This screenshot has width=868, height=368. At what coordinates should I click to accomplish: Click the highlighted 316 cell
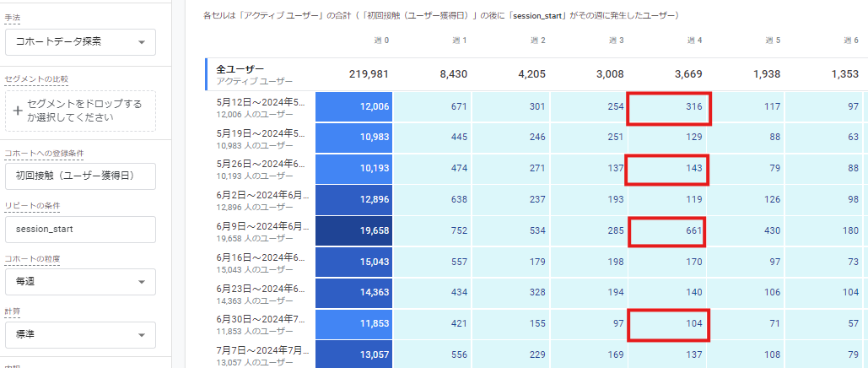669,107
